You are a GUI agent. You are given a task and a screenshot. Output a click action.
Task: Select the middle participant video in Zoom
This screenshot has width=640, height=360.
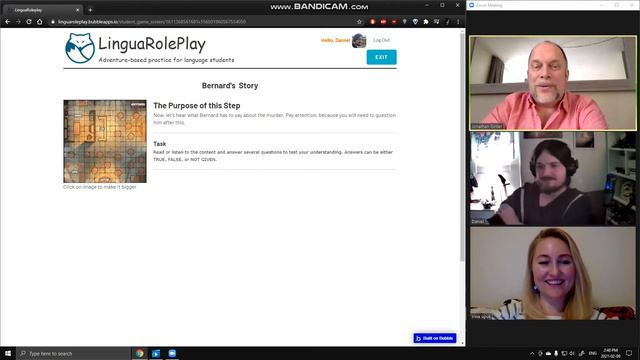[x=553, y=178]
